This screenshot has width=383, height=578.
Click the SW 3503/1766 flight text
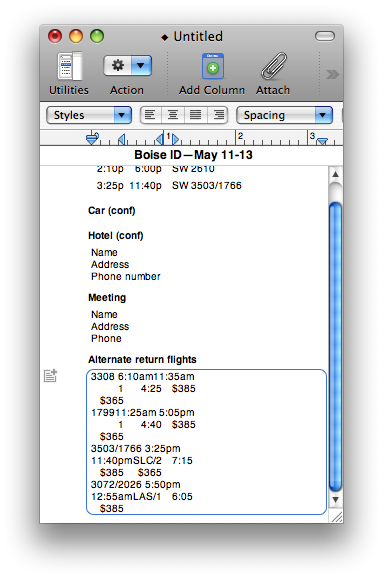tap(206, 185)
